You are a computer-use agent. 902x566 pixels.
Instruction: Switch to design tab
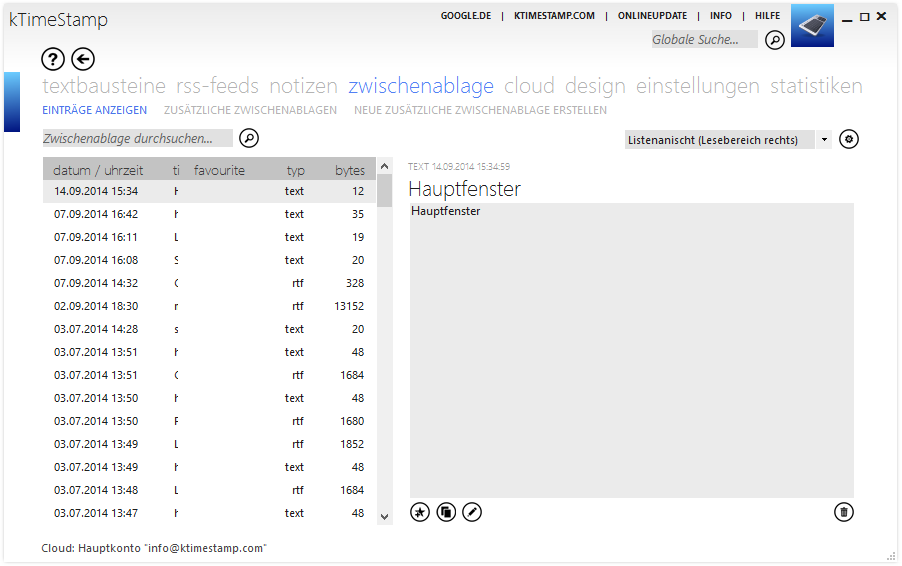595,86
